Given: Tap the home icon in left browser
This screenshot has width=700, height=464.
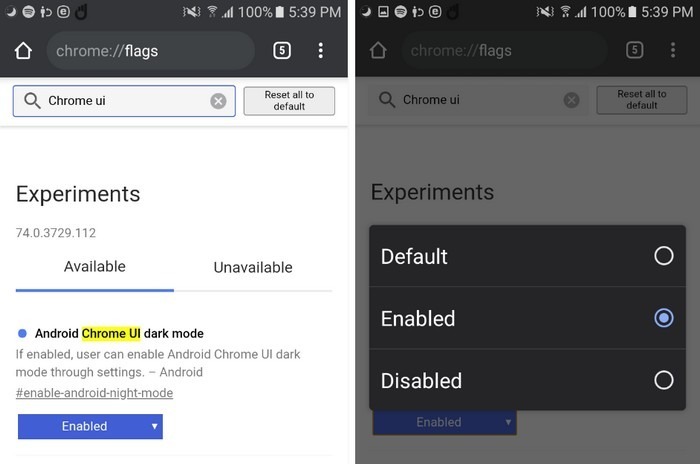Looking at the screenshot, I should coord(23,51).
